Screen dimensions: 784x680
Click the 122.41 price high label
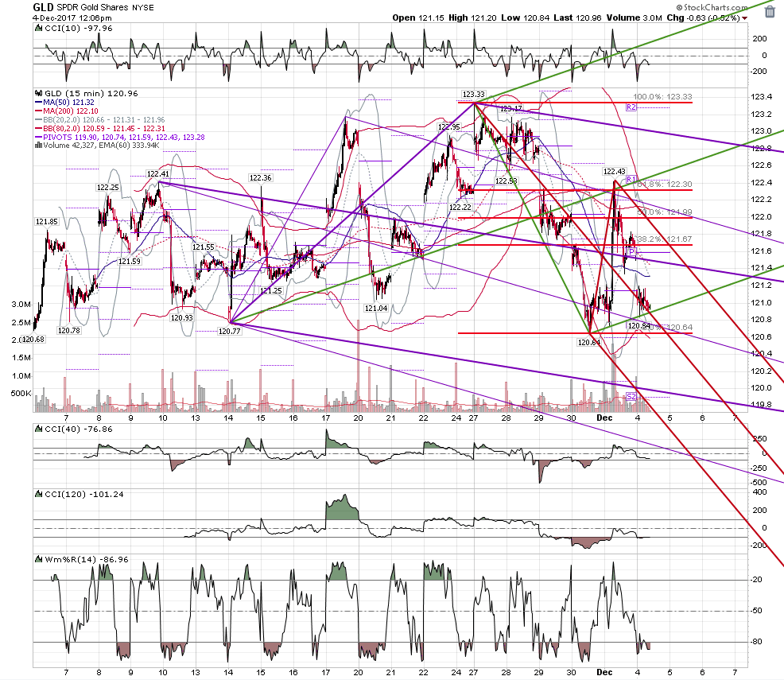click(x=157, y=174)
